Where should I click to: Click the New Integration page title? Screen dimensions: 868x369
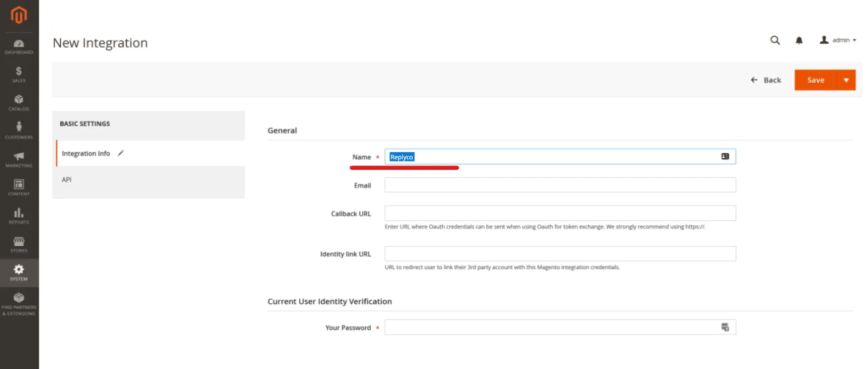pos(100,43)
